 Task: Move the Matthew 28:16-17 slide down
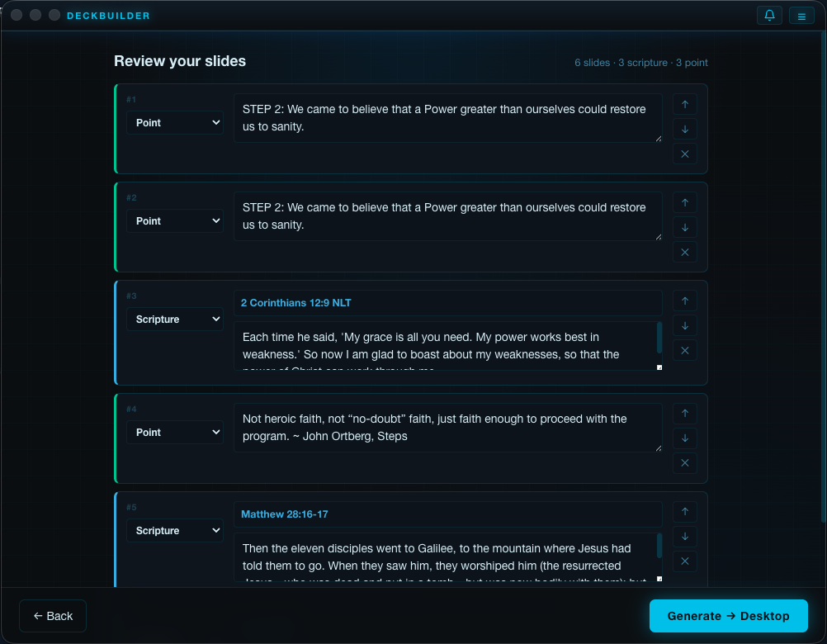684,537
